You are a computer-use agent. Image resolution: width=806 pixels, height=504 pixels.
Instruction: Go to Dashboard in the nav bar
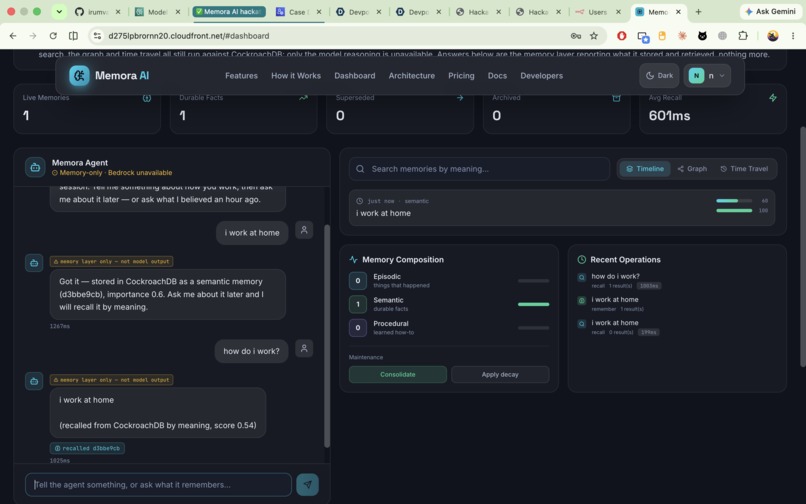(355, 76)
